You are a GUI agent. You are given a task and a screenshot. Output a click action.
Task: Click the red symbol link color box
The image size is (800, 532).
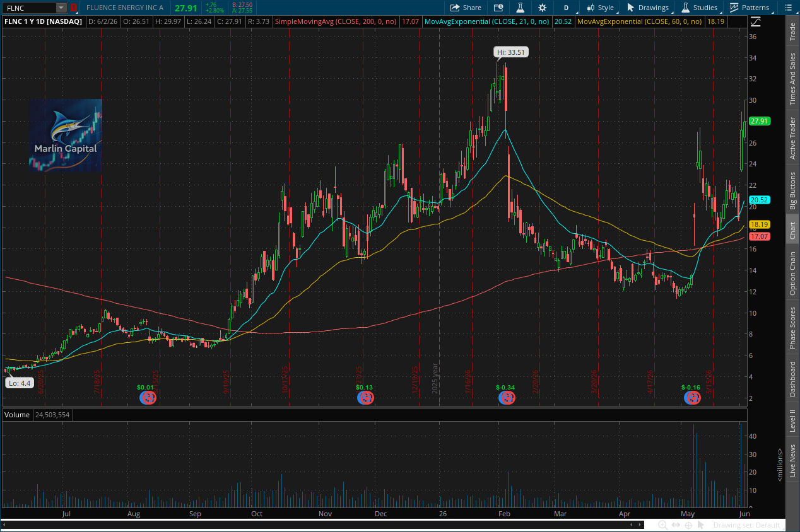[73, 8]
